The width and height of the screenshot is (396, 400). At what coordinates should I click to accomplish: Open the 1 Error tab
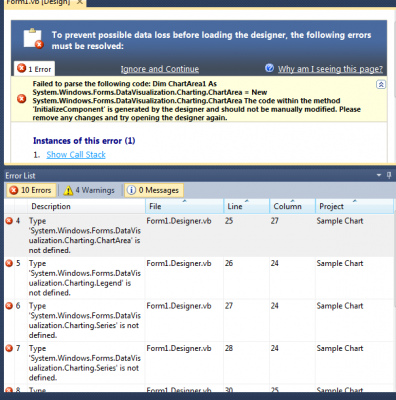(35, 69)
